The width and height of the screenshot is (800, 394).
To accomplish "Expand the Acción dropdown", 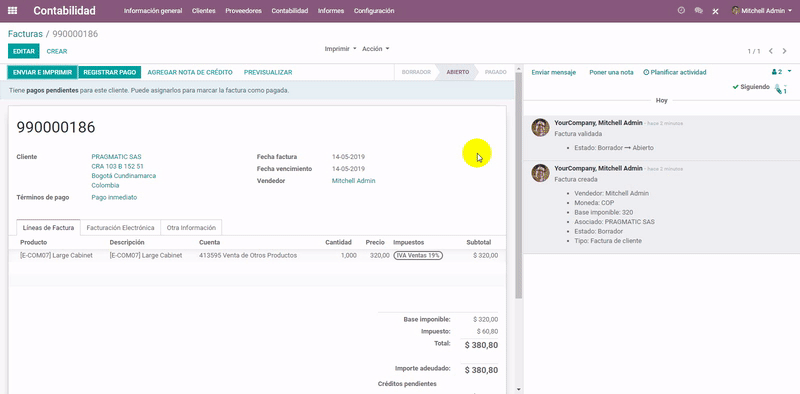I will [376, 49].
